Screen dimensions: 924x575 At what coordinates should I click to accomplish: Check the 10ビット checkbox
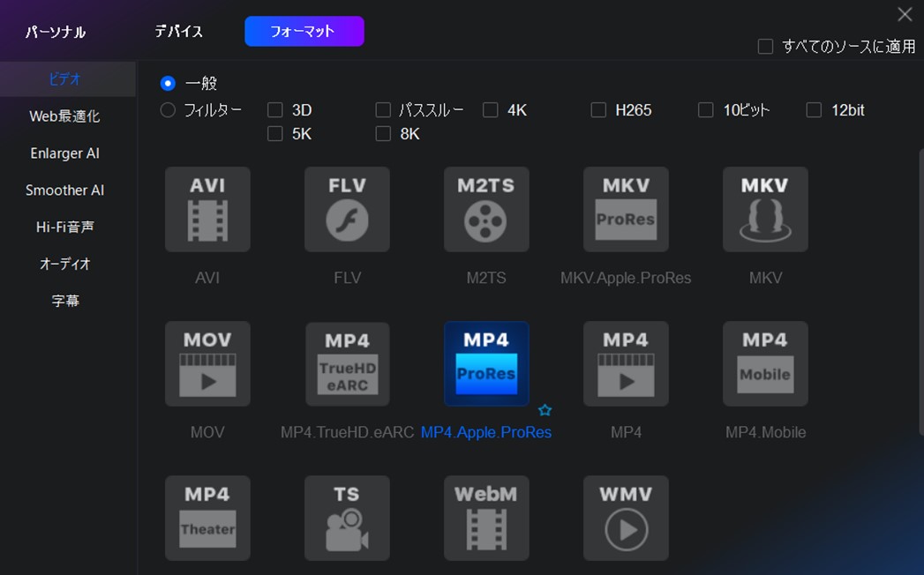pyautogui.click(x=705, y=110)
